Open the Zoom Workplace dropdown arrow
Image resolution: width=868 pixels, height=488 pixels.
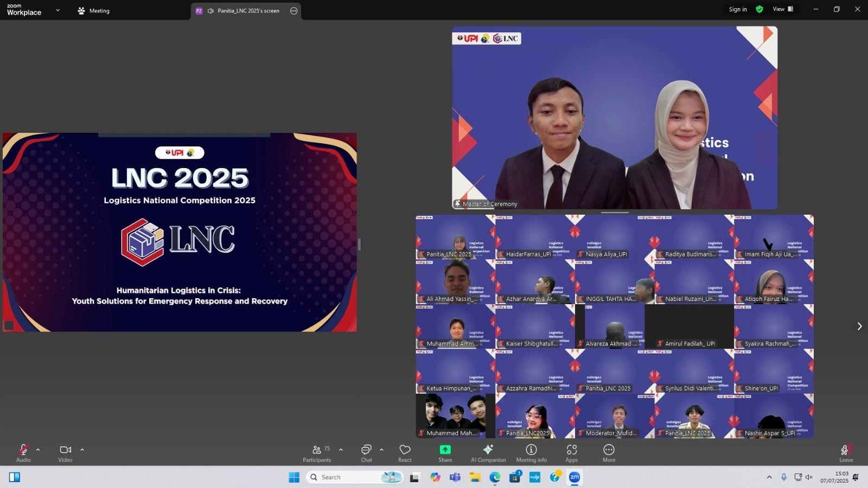coord(58,10)
